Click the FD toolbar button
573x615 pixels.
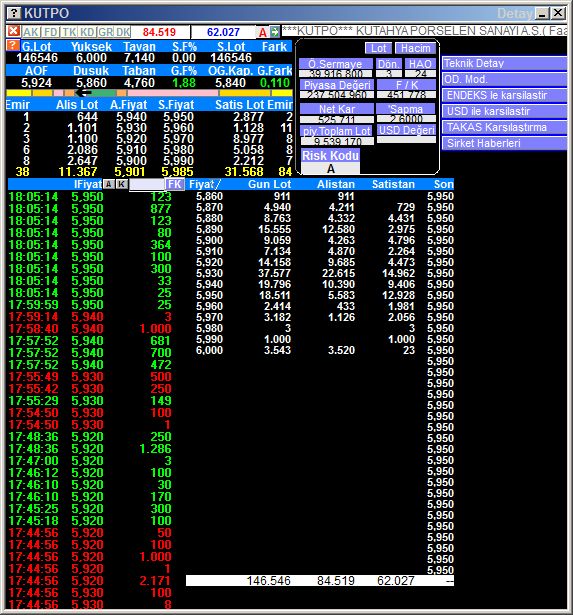pyautogui.click(x=51, y=32)
